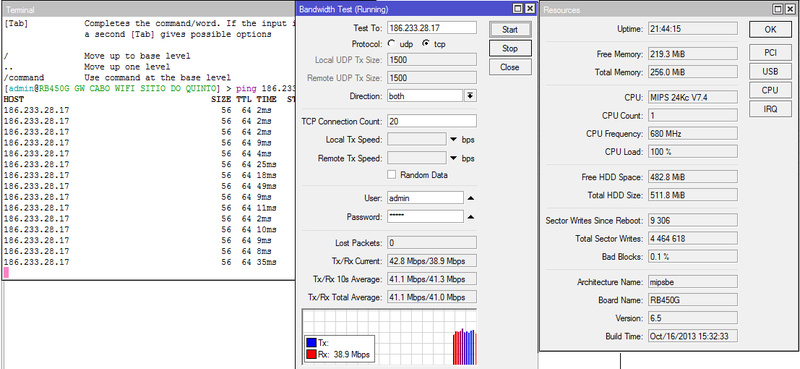Click the Version value 6.5
Viewport: 800px width, 369px height.
[x=692, y=318]
